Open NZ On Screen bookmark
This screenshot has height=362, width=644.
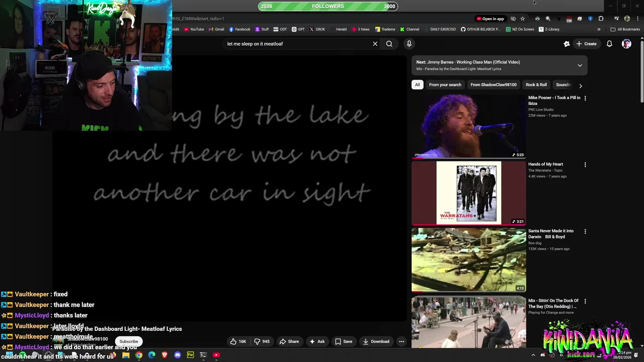[520, 29]
